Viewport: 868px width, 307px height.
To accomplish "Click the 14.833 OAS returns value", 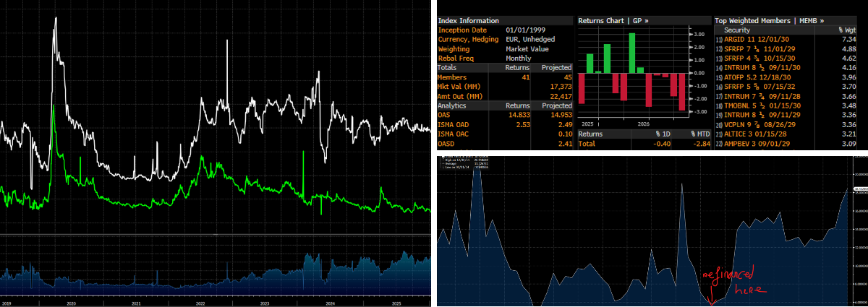I will [x=519, y=115].
